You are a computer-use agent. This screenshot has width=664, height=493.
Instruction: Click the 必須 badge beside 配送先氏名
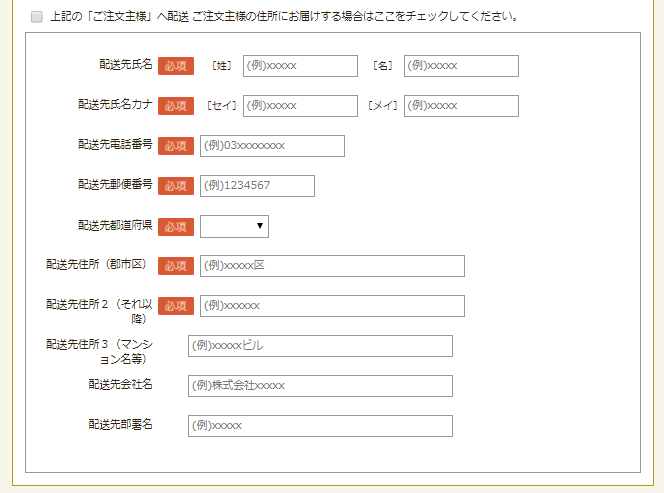[x=176, y=66]
